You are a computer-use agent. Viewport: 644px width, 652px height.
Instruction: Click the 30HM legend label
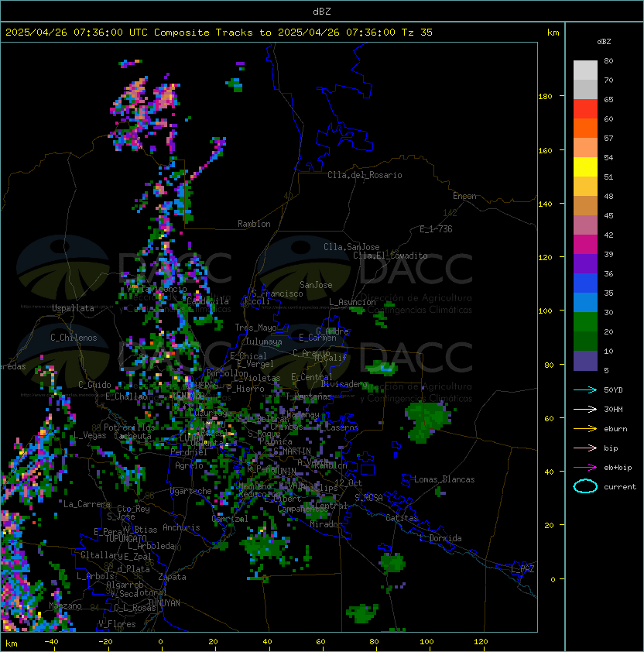(613, 409)
